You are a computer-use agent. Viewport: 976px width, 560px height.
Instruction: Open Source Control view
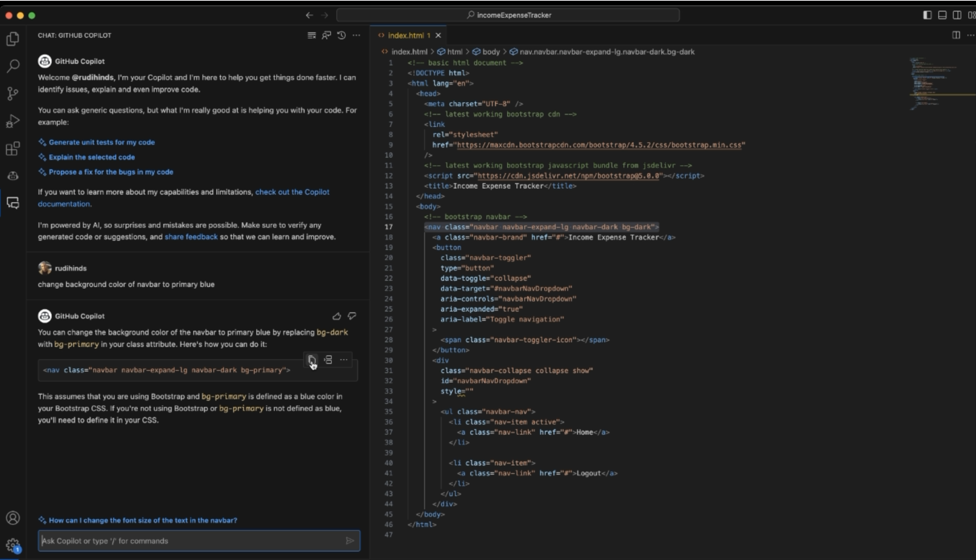point(13,93)
